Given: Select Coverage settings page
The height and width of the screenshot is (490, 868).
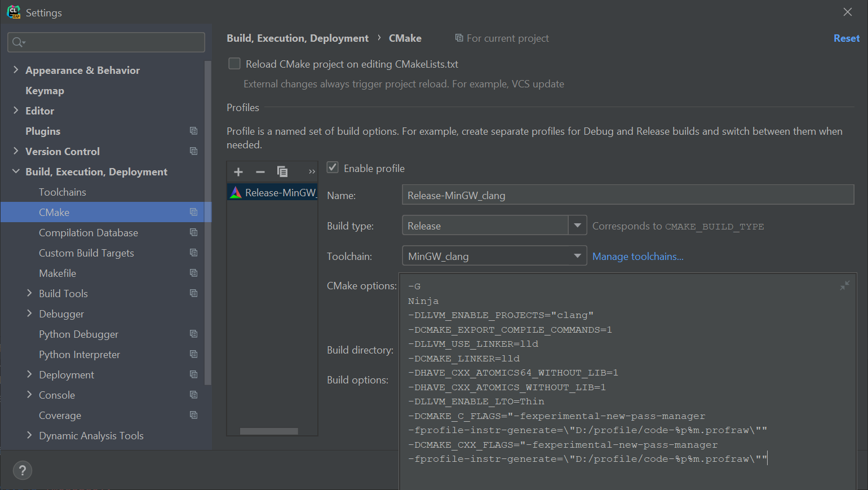Looking at the screenshot, I should 60,415.
